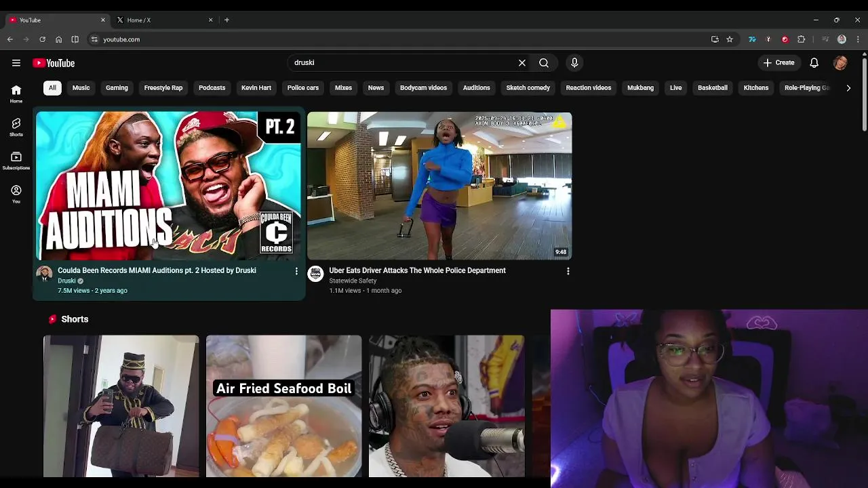The width and height of the screenshot is (868, 488).
Task: Select the Gaming filter chip
Action: pyautogui.click(x=117, y=88)
